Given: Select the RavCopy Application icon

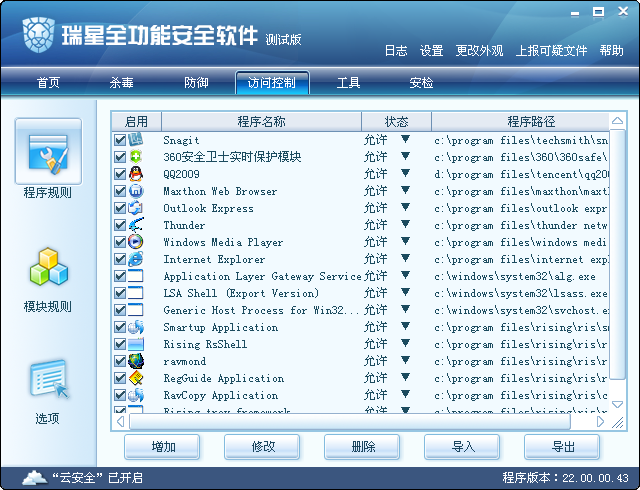Looking at the screenshot, I should [136, 395].
